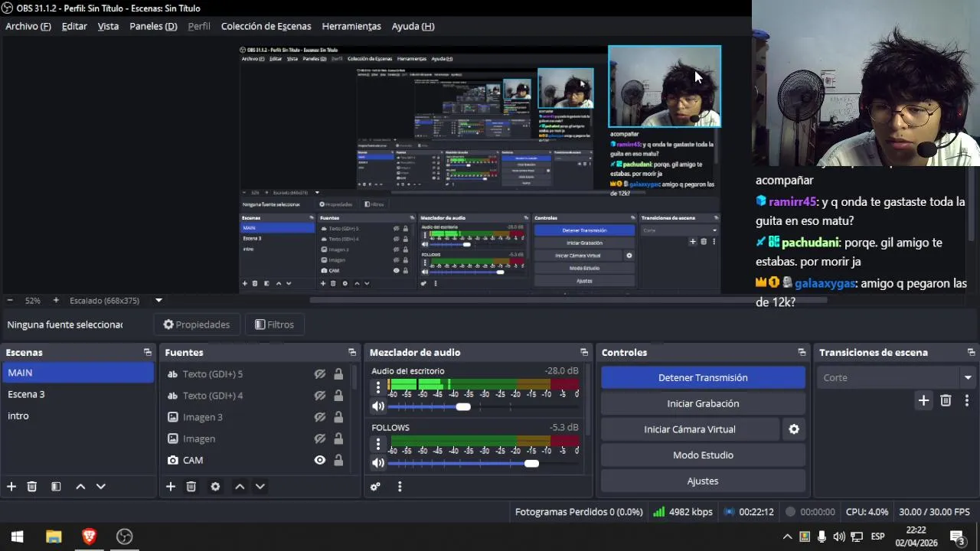Move scene up arrow in Escenas panel
The width and height of the screenshot is (980, 551).
(x=80, y=487)
